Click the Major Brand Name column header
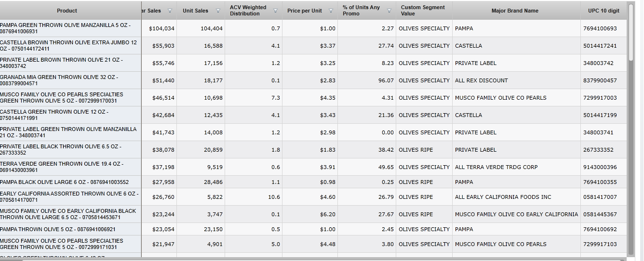644x261 pixels. [515, 11]
